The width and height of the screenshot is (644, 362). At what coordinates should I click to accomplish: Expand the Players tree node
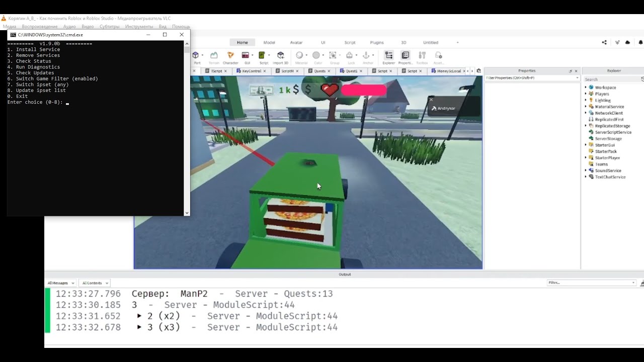[x=586, y=94]
